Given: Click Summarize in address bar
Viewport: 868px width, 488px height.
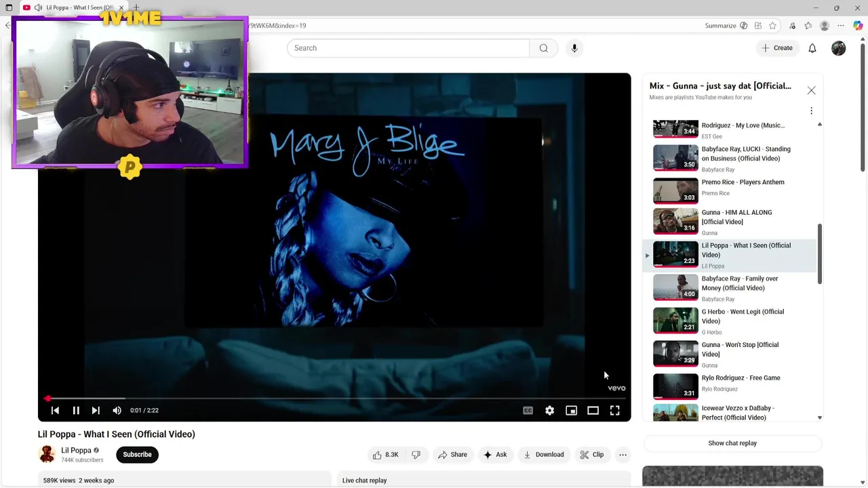Looking at the screenshot, I should (720, 26).
